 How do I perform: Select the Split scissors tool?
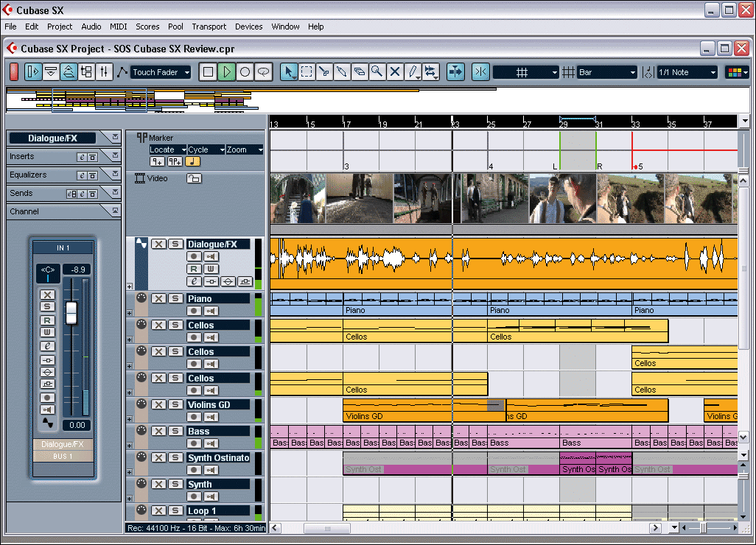coord(324,72)
